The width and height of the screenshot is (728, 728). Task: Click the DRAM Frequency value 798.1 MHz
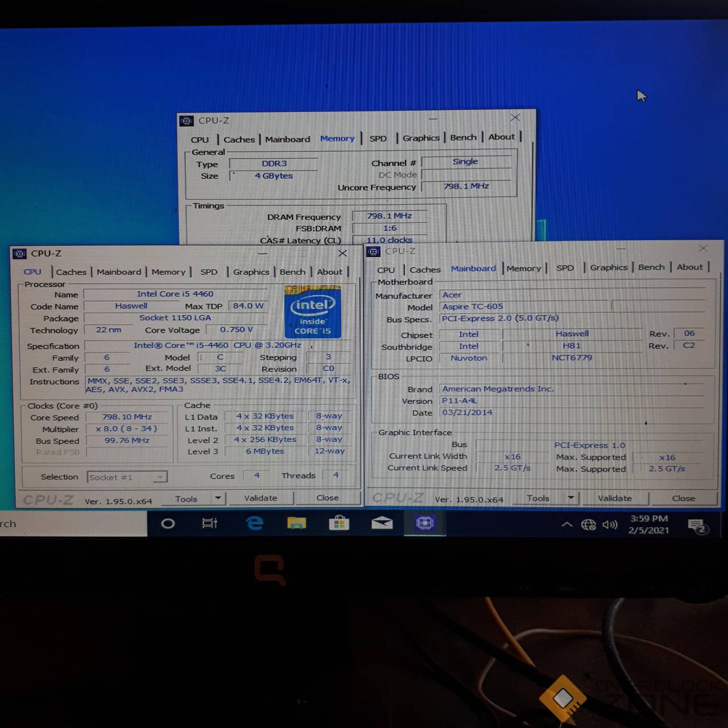click(x=390, y=216)
